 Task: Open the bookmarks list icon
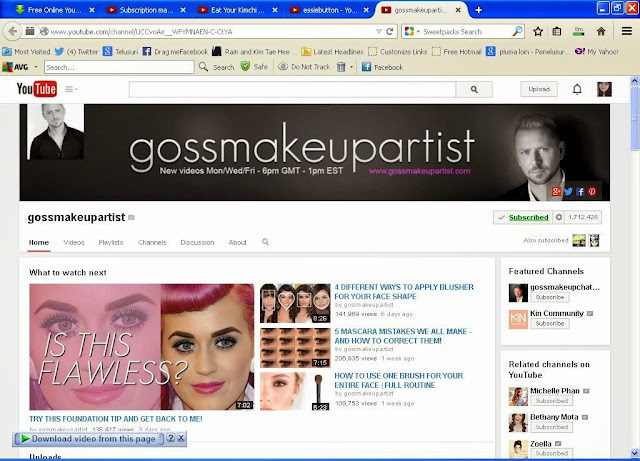557,31
